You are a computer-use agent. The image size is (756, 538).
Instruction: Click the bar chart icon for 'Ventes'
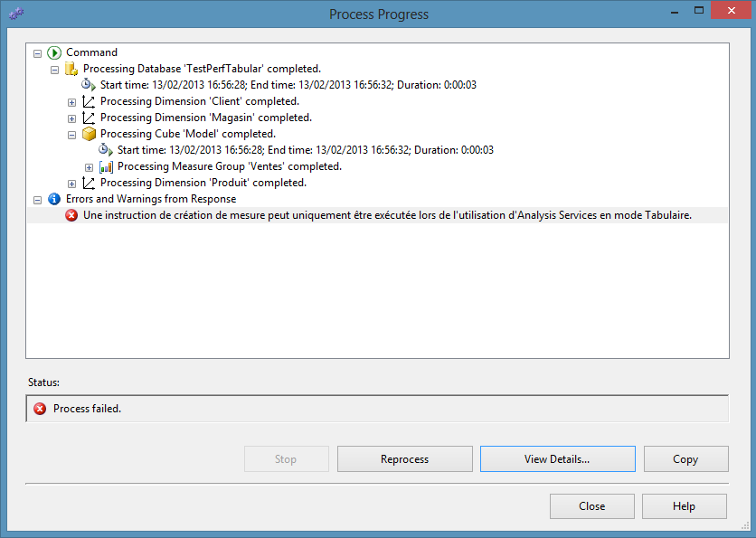point(106,166)
